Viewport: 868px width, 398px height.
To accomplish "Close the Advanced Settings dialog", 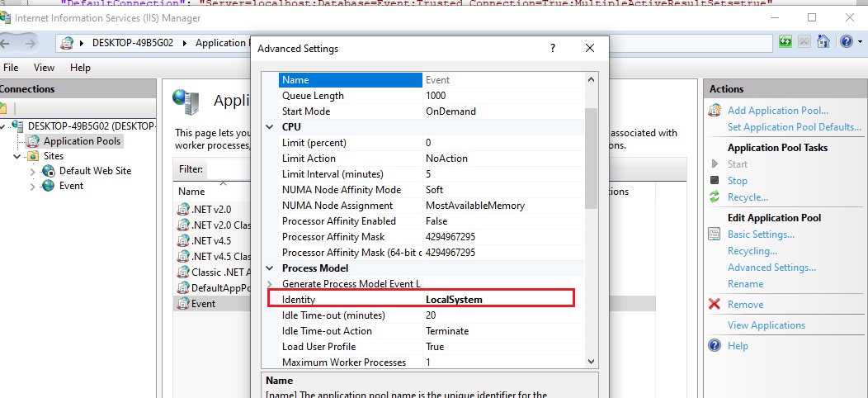I will 590,48.
